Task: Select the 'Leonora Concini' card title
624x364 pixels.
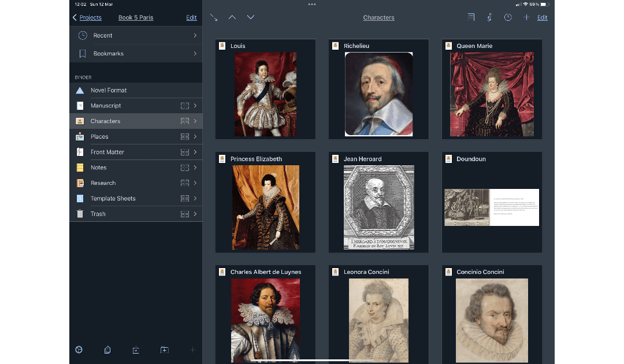Action: [366, 272]
